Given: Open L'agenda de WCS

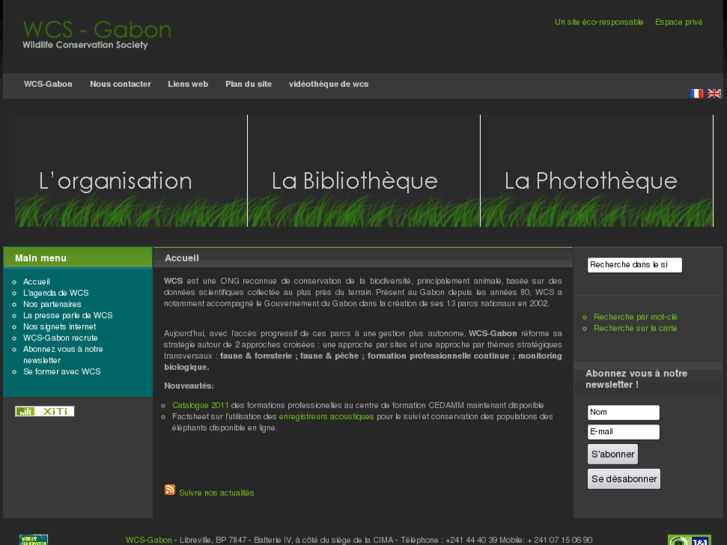Looking at the screenshot, I should click(56, 293).
